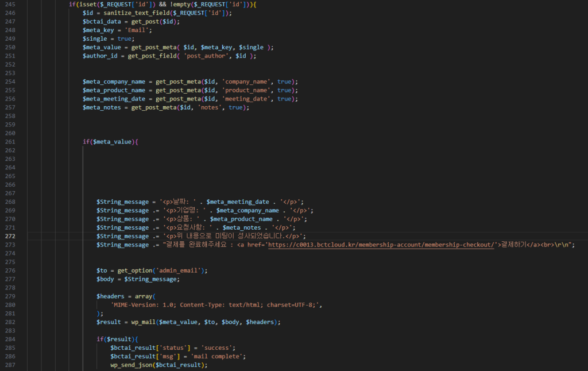
Task: Place cursor at the if($meta_value) statement
Action: click(x=110, y=142)
